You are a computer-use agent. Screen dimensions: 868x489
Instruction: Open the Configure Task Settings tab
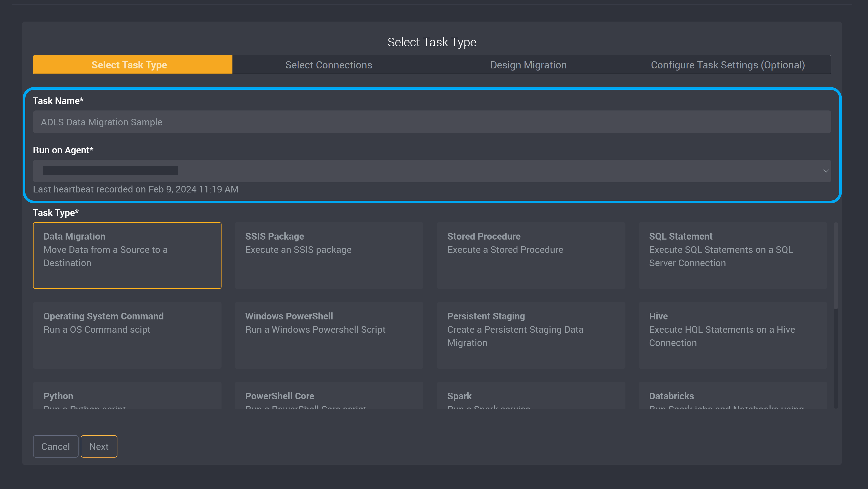coord(728,64)
